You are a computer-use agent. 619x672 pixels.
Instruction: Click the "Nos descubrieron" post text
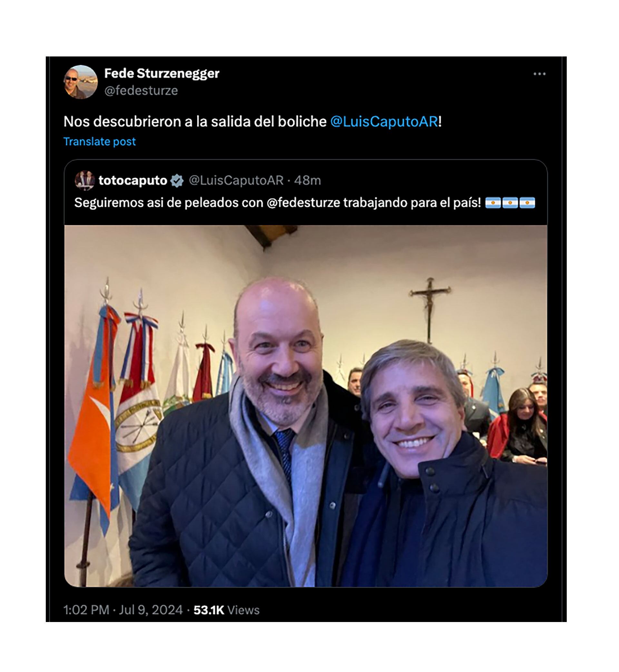194,122
